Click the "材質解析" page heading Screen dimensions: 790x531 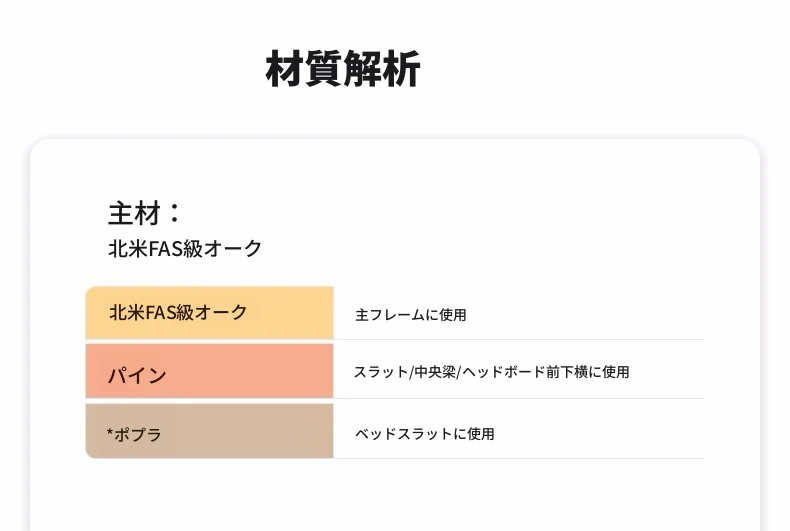pos(342,69)
